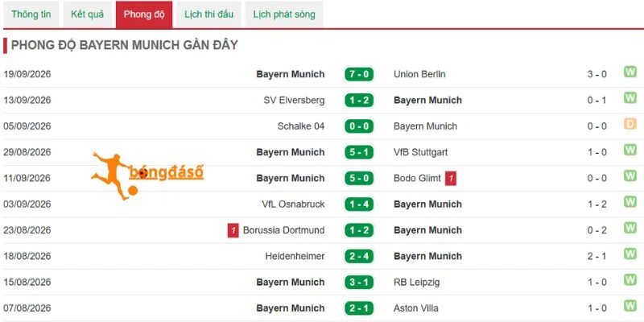This screenshot has width=644, height=322.
Task: Open the 7 - 0 score badge
Action: point(359,74)
